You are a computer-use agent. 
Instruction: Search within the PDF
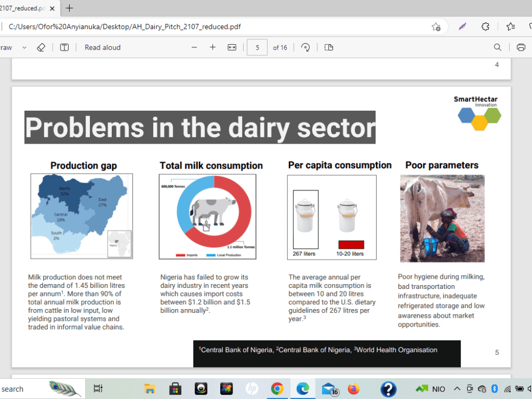click(497, 47)
